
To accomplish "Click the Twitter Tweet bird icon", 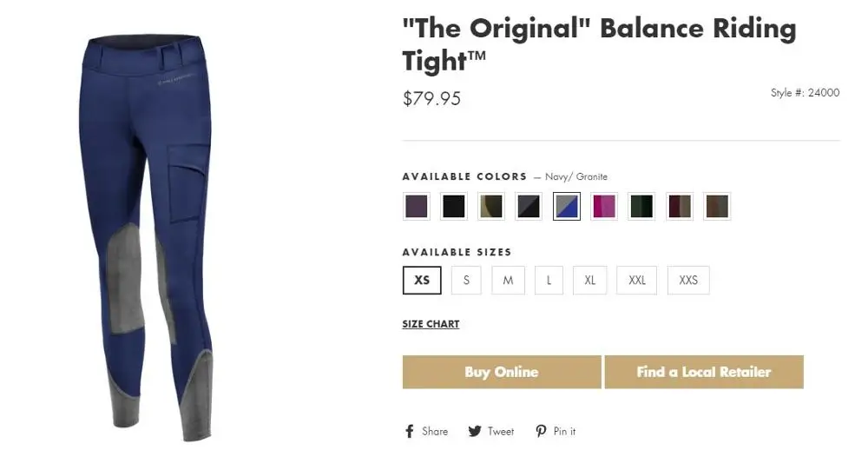I will pos(475,432).
